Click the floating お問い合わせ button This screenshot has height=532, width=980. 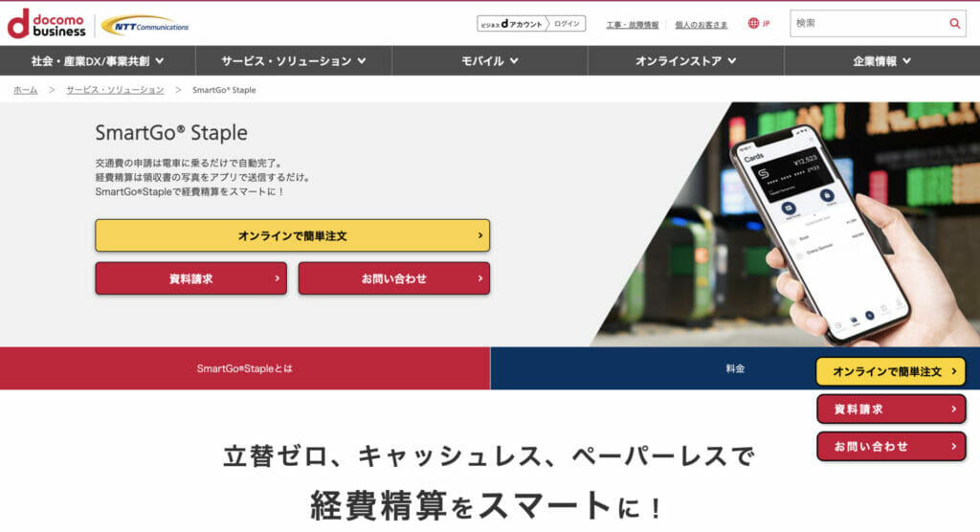[891, 446]
